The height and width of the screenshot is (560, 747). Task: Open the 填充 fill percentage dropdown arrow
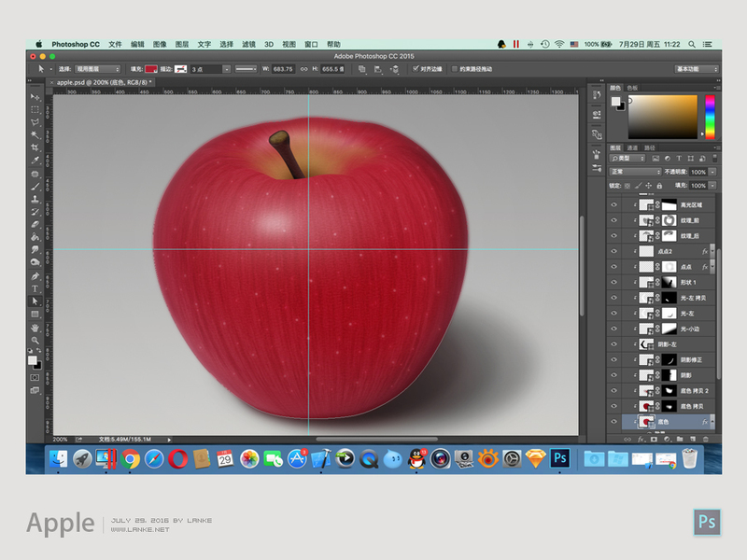[x=712, y=186]
